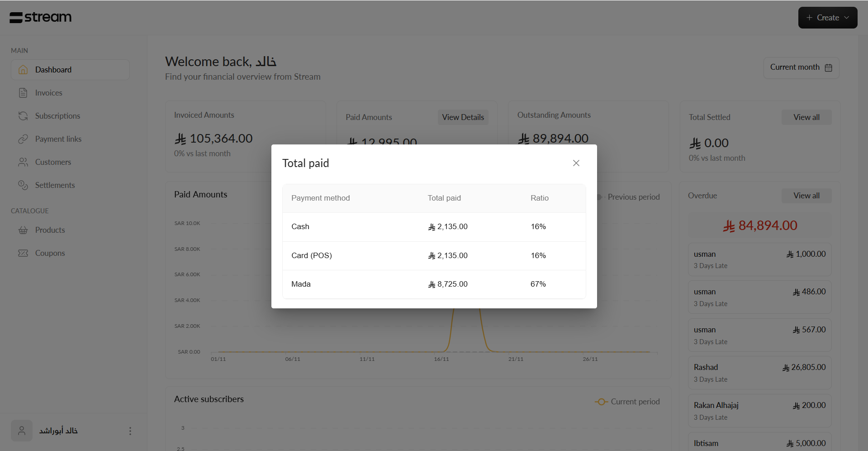Click the Payment links chain icon

pos(23,139)
